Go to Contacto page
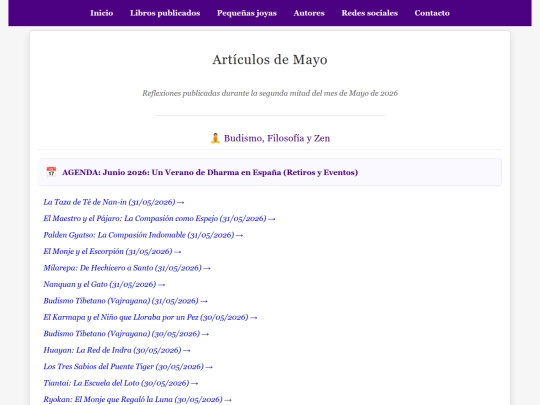Viewport: 540px width, 405px height. pyautogui.click(x=432, y=13)
